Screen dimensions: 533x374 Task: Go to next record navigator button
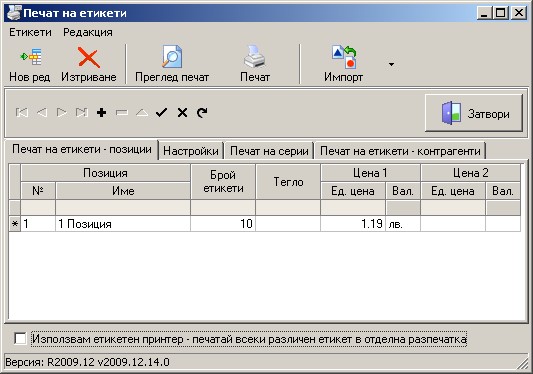coord(62,113)
